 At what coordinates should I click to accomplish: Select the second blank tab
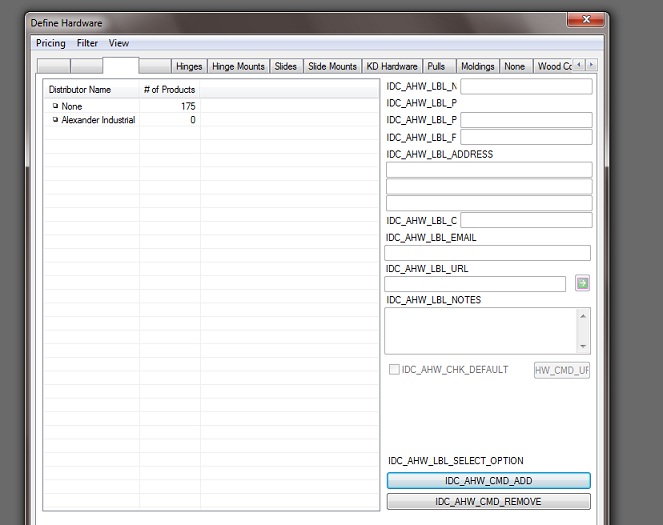pos(86,66)
